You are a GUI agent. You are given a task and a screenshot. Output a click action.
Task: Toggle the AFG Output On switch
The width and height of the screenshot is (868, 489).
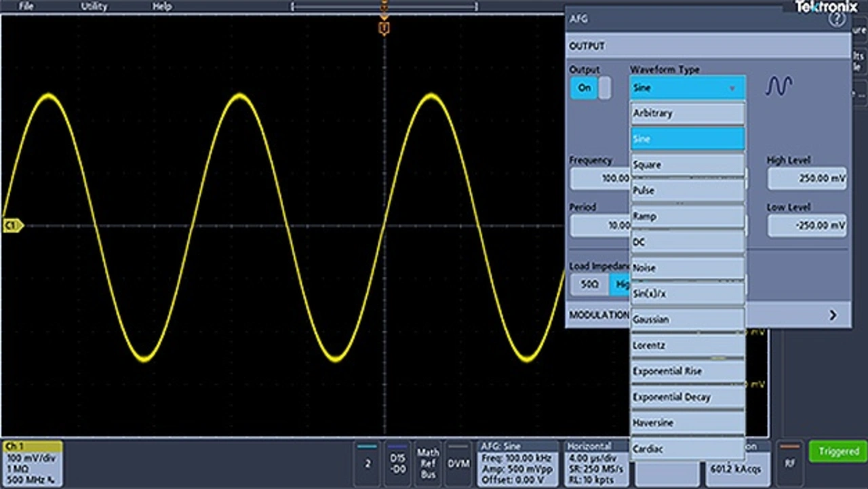click(590, 87)
